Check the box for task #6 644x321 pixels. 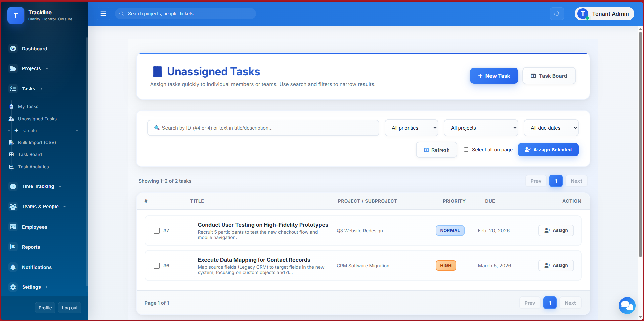(x=157, y=266)
